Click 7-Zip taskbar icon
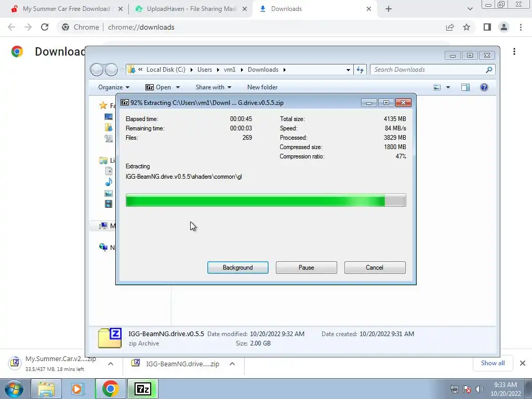Image resolution: width=532 pixels, height=399 pixels. [142, 389]
